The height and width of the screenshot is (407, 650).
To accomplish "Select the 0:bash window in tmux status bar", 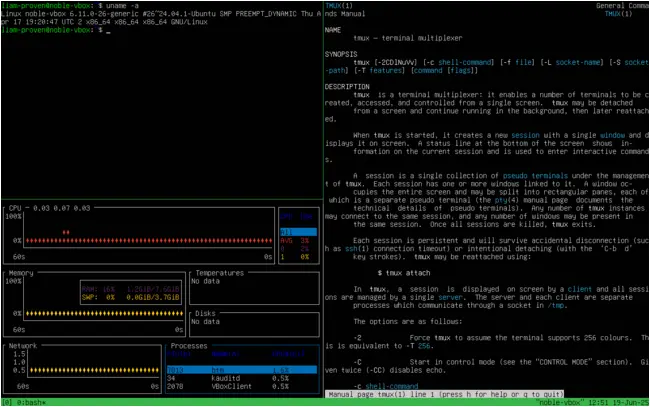I will [31, 402].
